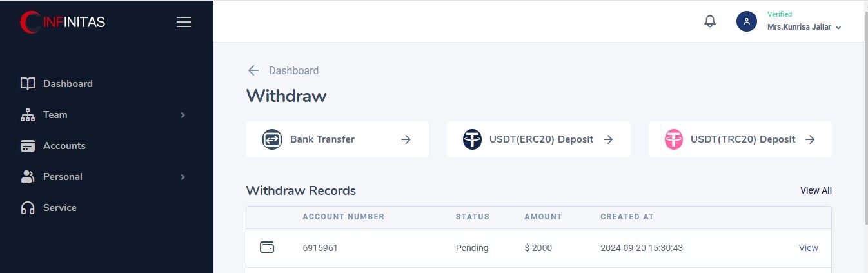Click the Infinitas logo
This screenshot has height=273, width=868.
[x=63, y=22]
